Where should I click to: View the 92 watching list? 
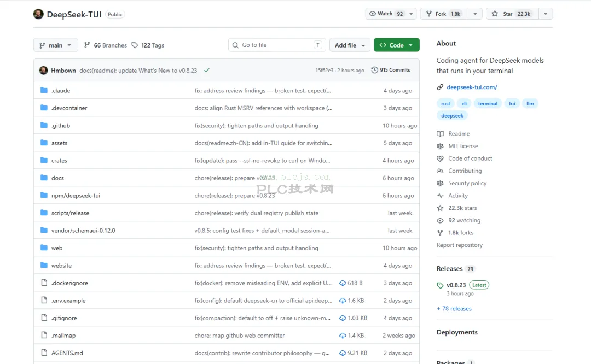point(464,221)
